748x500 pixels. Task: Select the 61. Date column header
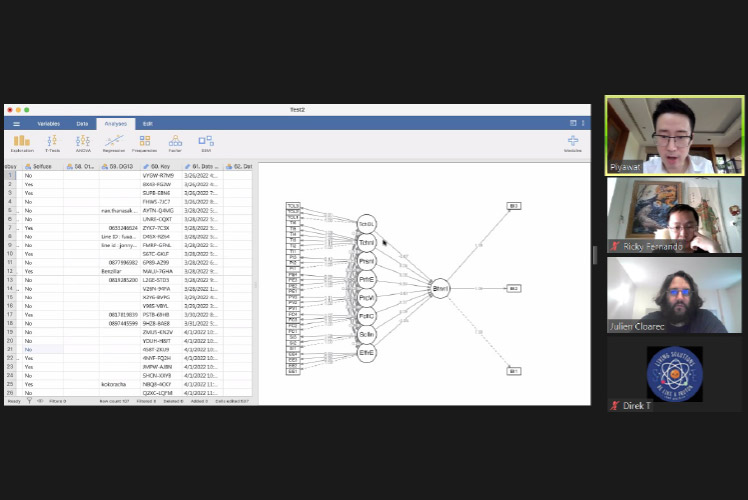point(203,167)
